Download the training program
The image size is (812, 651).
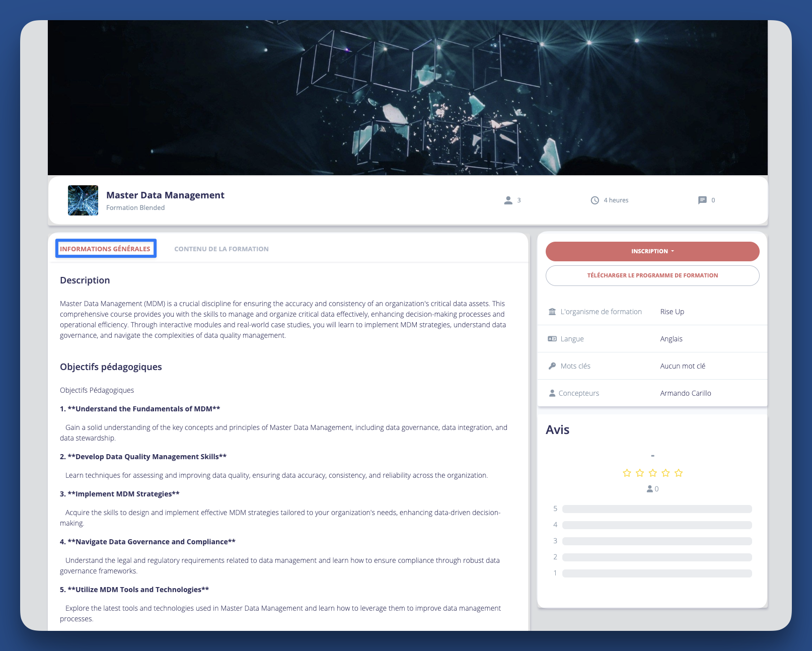tap(652, 275)
